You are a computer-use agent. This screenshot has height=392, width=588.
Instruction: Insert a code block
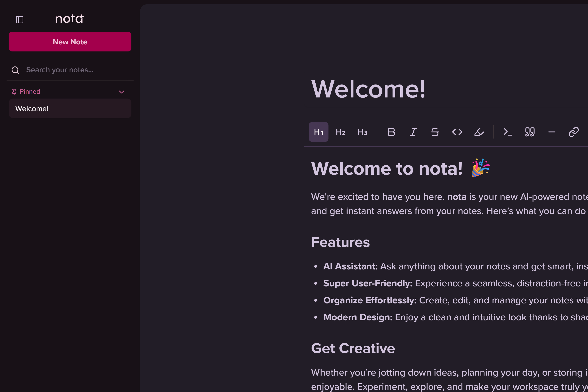pos(508,132)
